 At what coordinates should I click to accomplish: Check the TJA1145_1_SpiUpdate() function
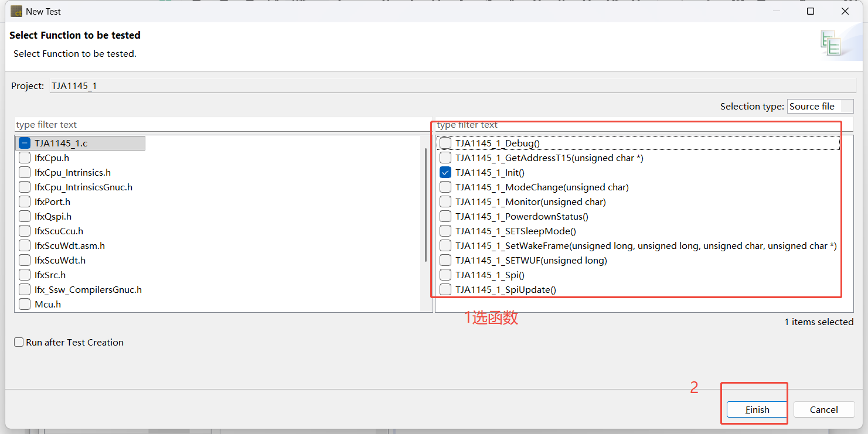pos(445,289)
